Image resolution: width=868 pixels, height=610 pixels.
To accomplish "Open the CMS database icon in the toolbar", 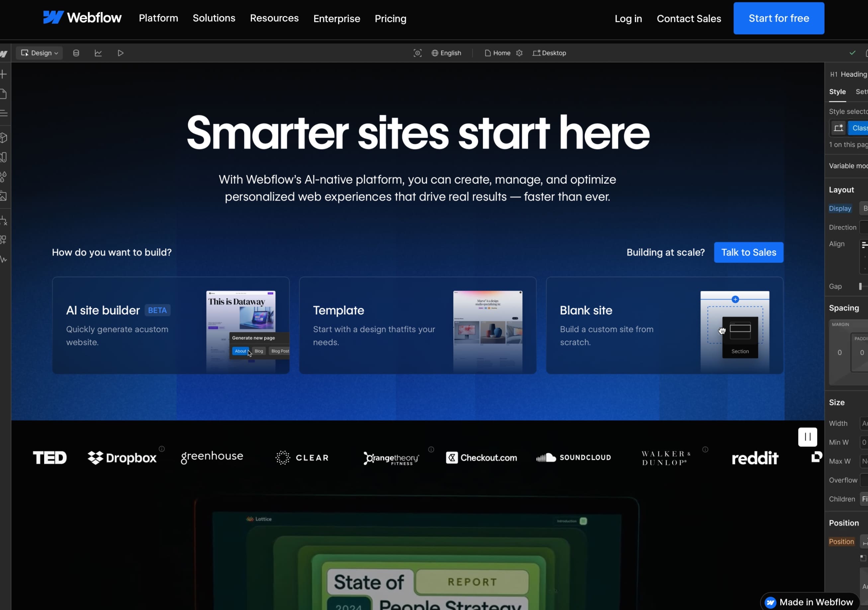I will pyautogui.click(x=76, y=53).
